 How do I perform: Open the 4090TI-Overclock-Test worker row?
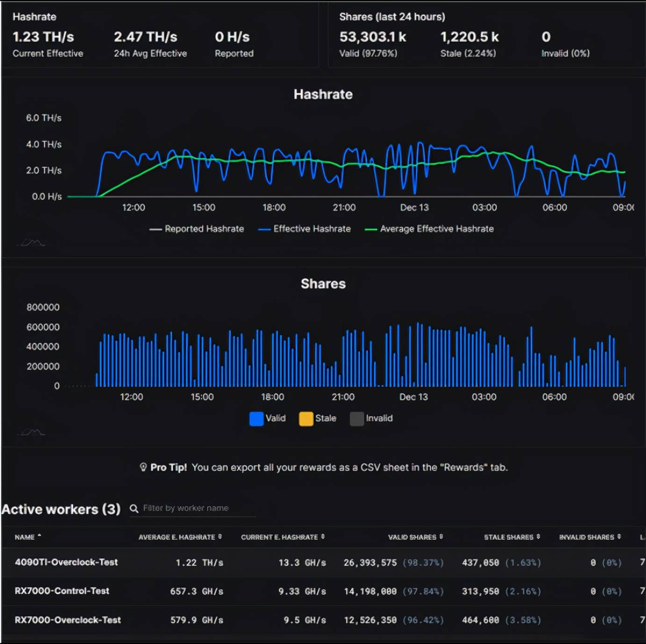66,562
